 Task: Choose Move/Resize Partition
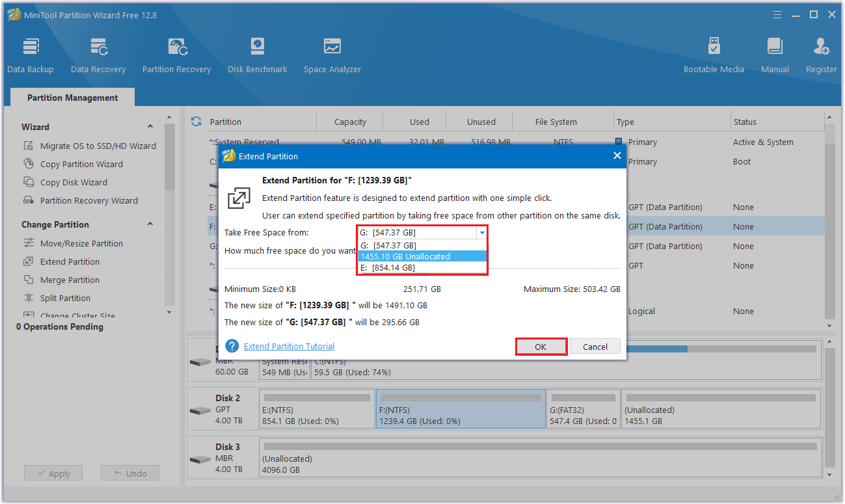pyautogui.click(x=73, y=243)
